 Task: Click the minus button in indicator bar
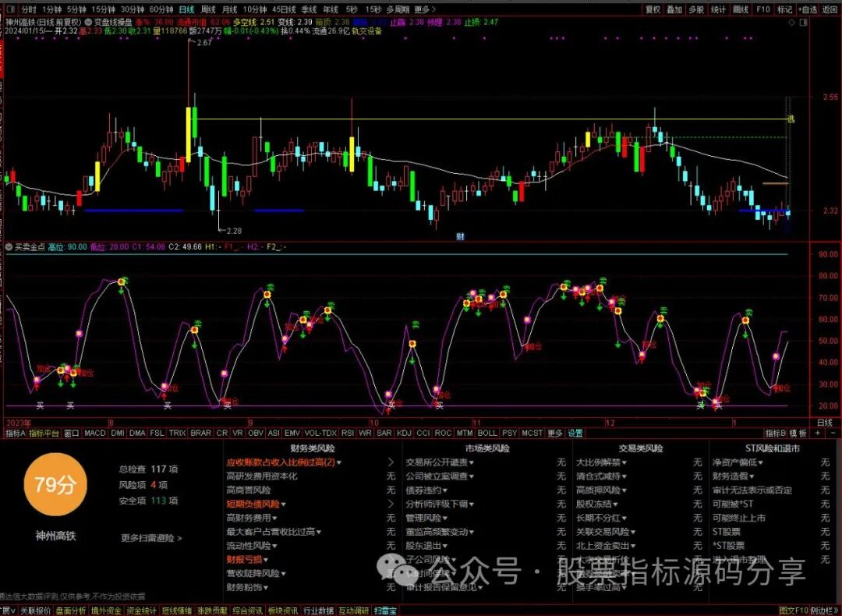(833, 433)
